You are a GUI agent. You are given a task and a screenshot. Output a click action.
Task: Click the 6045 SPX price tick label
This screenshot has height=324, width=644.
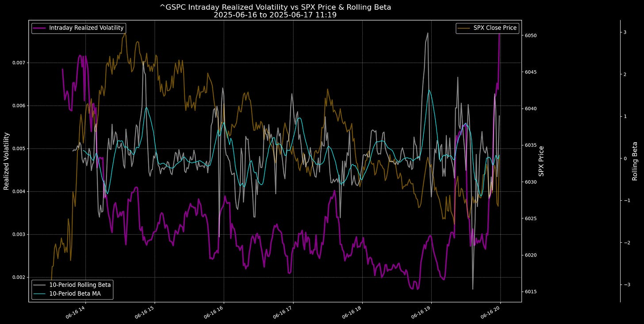[530, 72]
